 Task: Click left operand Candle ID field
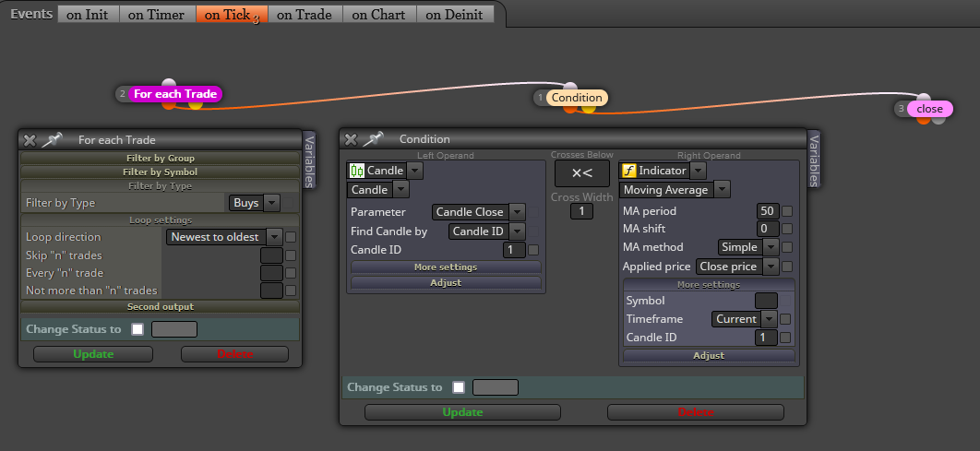tap(514, 250)
